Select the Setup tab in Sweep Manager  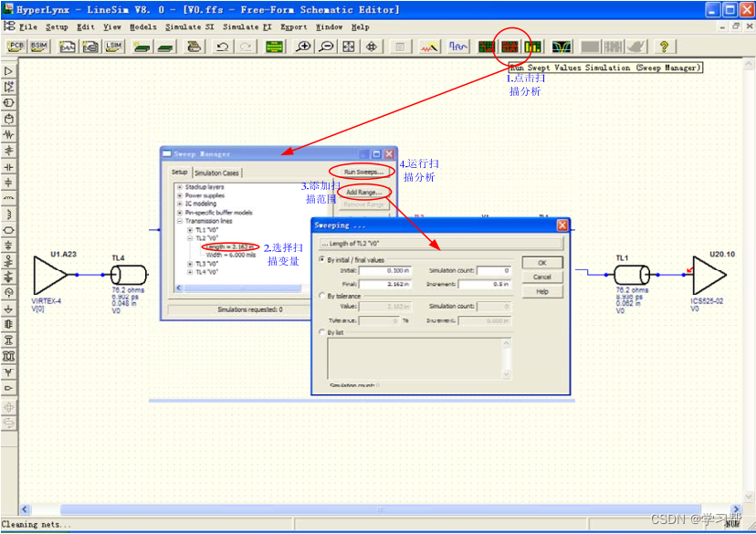click(179, 172)
